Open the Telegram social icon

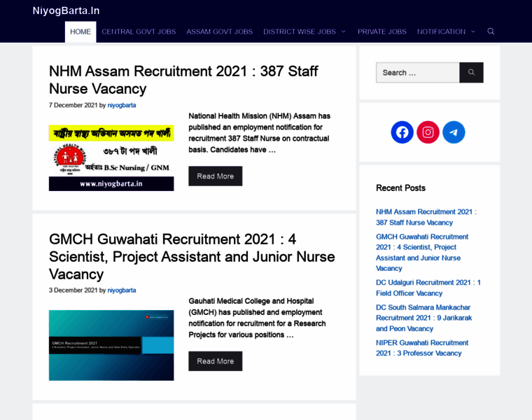[454, 132]
